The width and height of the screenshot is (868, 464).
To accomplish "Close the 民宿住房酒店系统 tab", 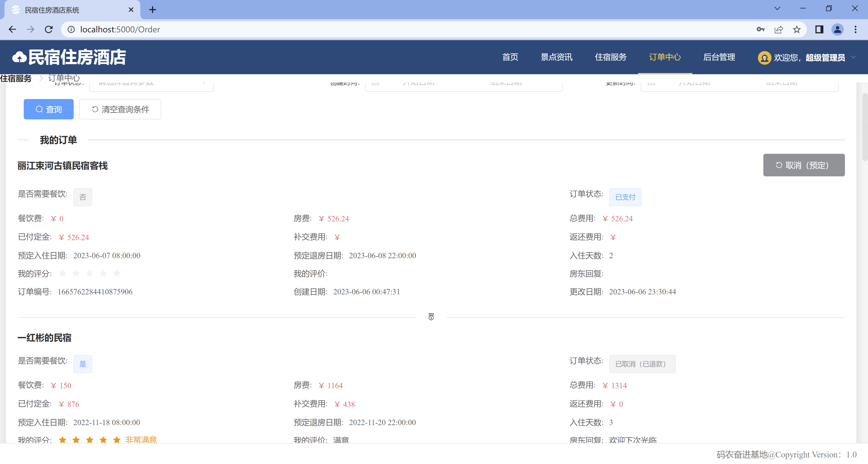I will tap(131, 10).
